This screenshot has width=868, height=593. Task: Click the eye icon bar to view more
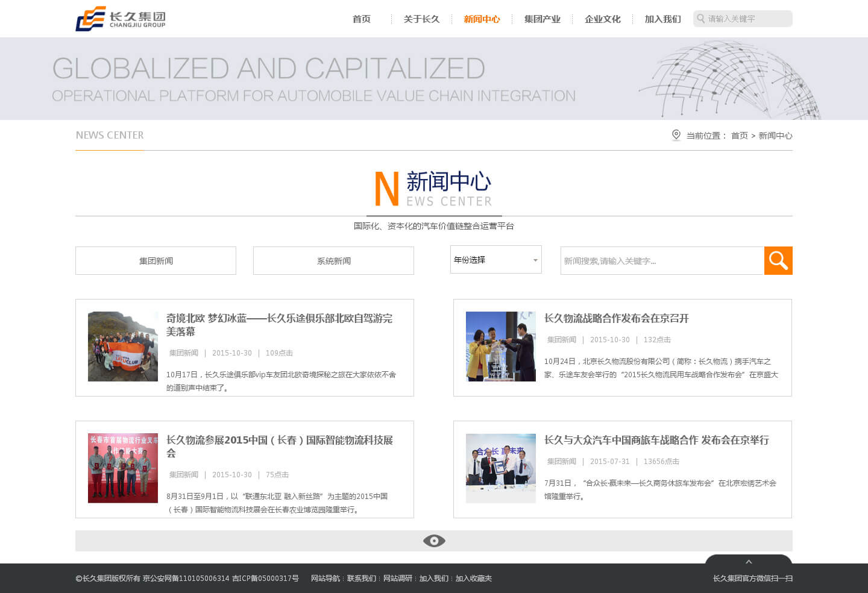pyautogui.click(x=434, y=541)
